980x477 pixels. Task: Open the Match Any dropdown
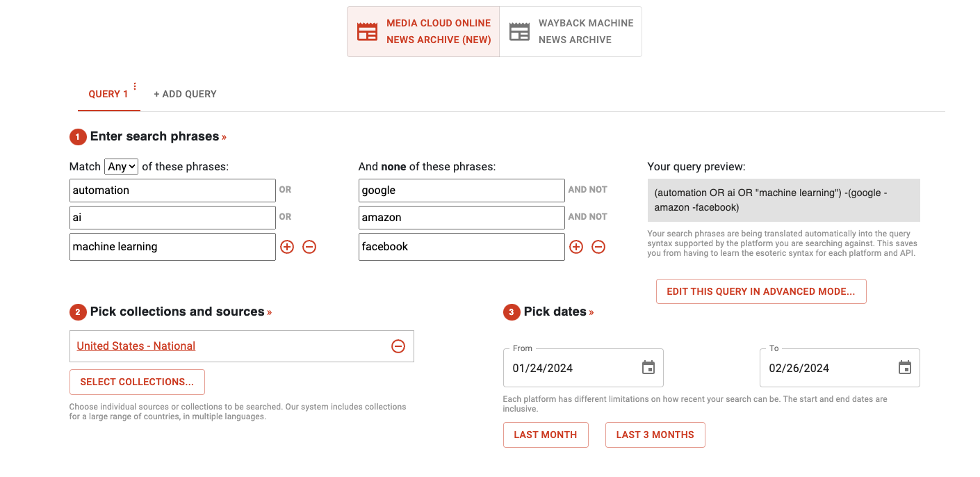pyautogui.click(x=122, y=166)
